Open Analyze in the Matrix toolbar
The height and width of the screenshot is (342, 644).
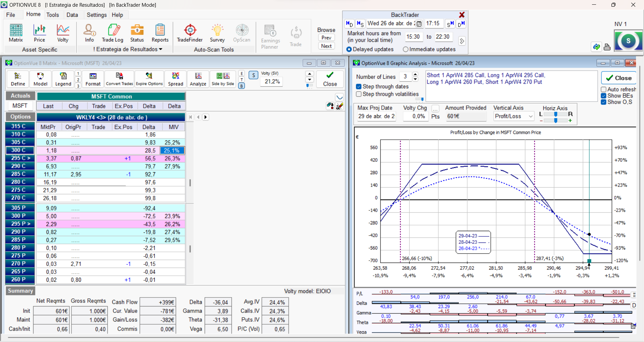pos(198,79)
